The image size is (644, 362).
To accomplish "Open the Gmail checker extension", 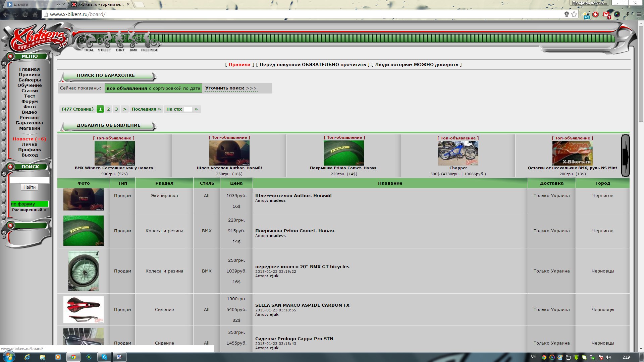I will click(606, 15).
